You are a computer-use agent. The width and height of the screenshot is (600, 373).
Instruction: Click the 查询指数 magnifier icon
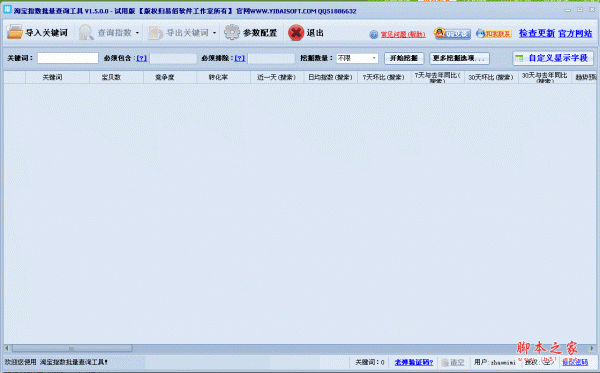86,33
